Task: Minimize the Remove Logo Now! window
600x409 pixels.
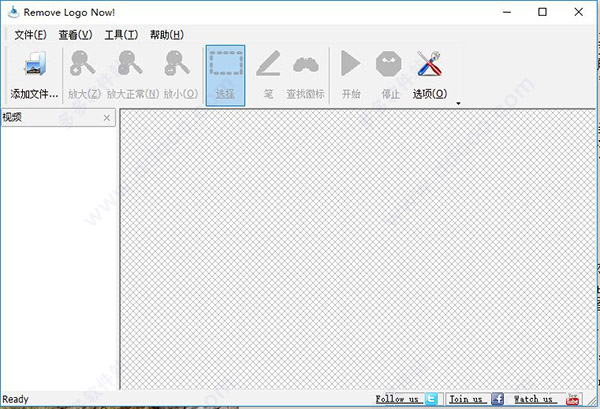Action: (x=507, y=12)
